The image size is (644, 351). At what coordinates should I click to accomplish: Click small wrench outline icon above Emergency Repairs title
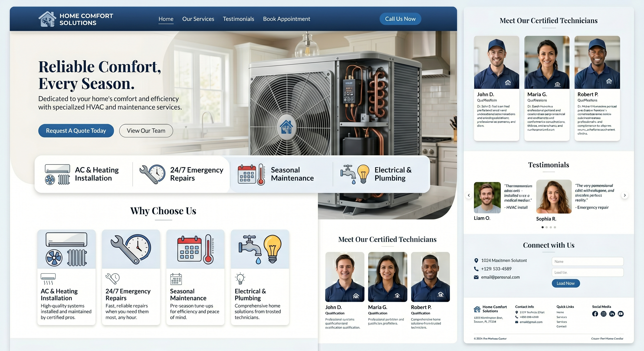(x=113, y=279)
